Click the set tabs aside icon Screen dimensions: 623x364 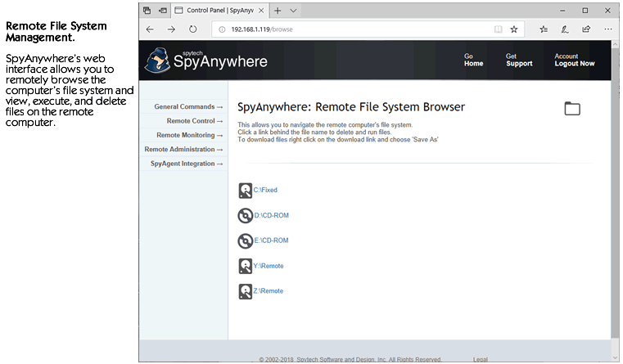click(x=163, y=11)
